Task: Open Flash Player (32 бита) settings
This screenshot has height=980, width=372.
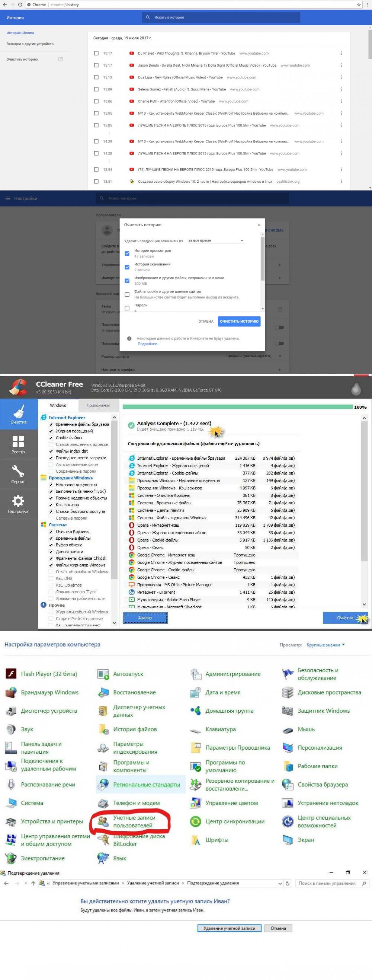Action: 49,673
